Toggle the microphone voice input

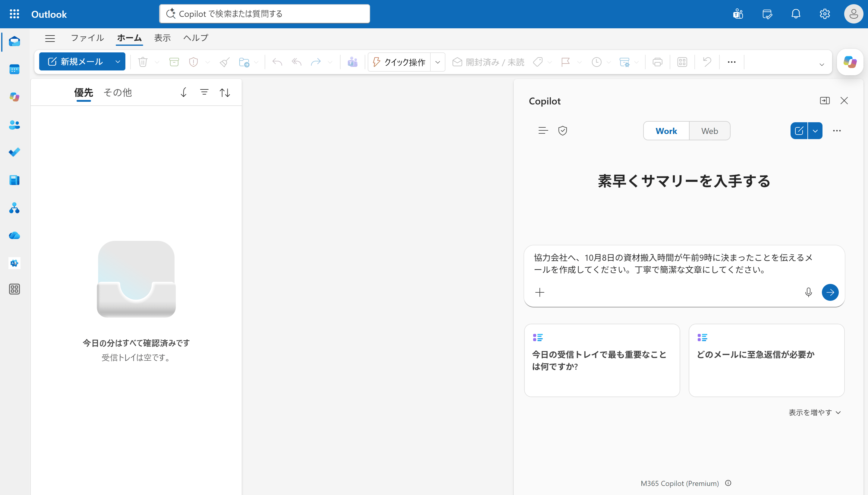[808, 292]
